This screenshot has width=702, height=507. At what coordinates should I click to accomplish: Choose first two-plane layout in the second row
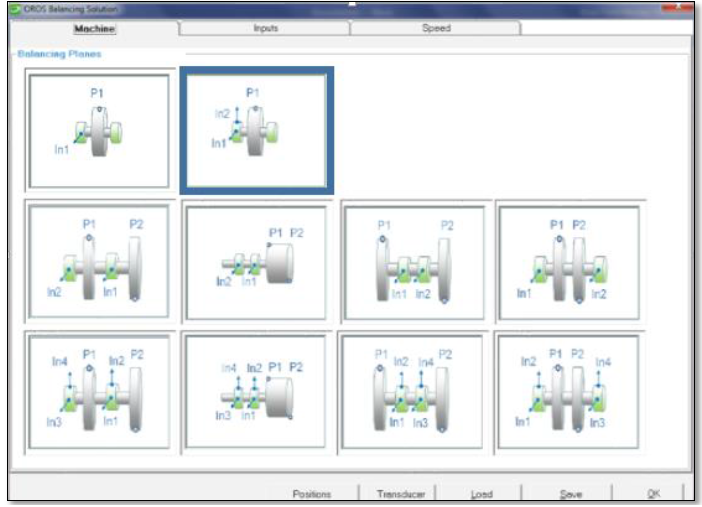click(x=99, y=264)
